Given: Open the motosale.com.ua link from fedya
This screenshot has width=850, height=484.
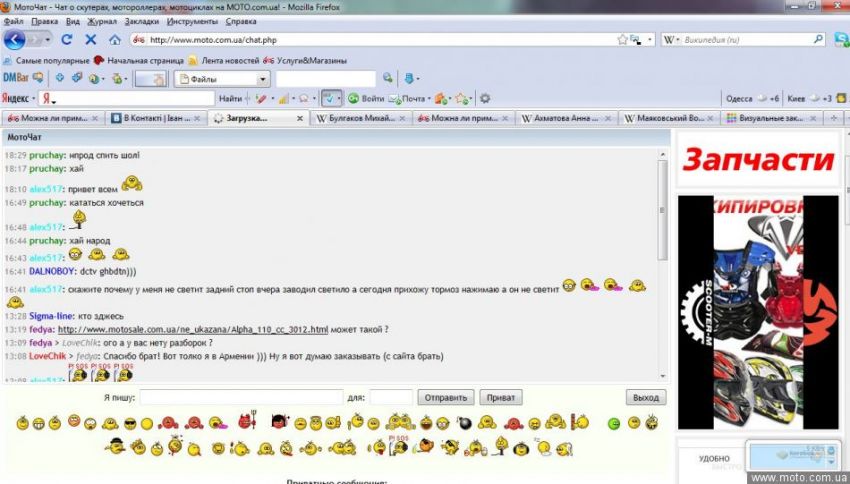Looking at the screenshot, I should click(x=193, y=329).
